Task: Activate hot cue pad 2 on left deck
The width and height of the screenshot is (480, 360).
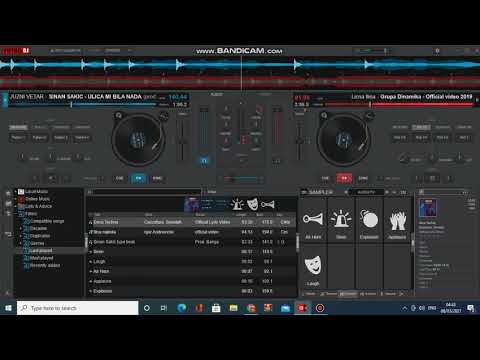Action: coord(39,137)
